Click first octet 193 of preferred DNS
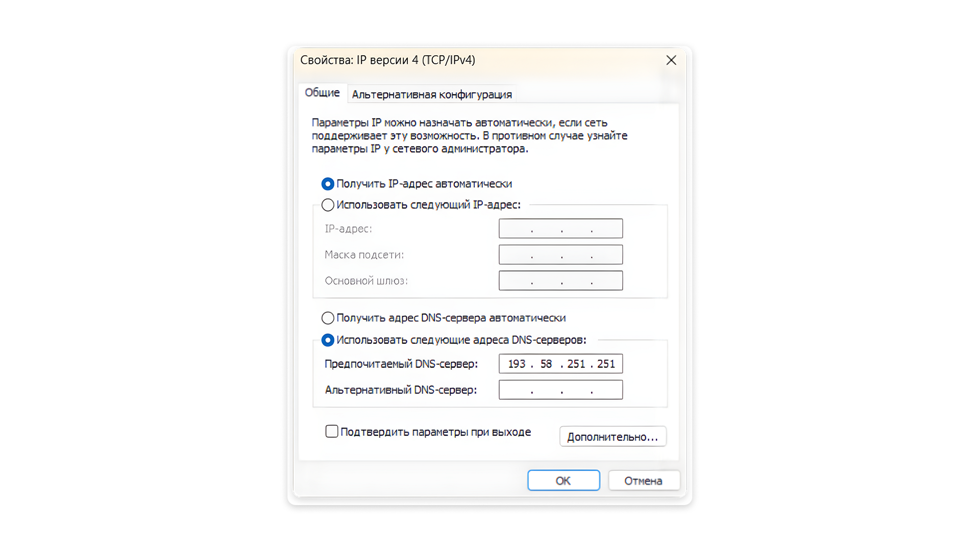980x551 pixels. tap(517, 364)
